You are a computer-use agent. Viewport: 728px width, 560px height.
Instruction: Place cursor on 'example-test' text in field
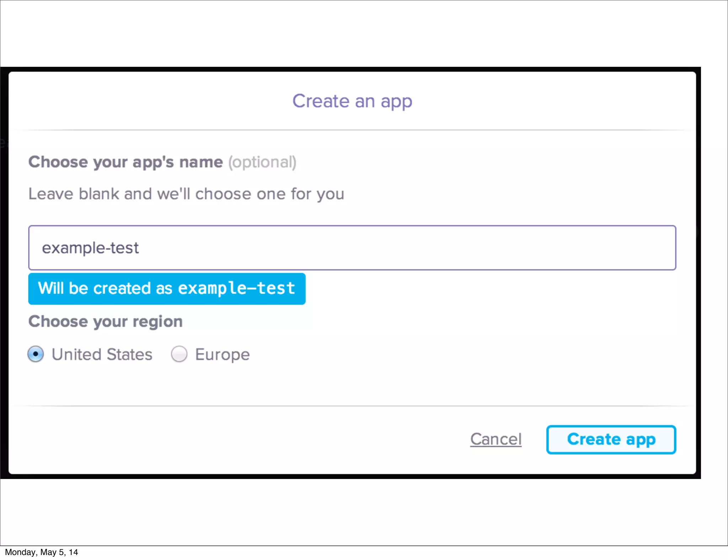90,248
